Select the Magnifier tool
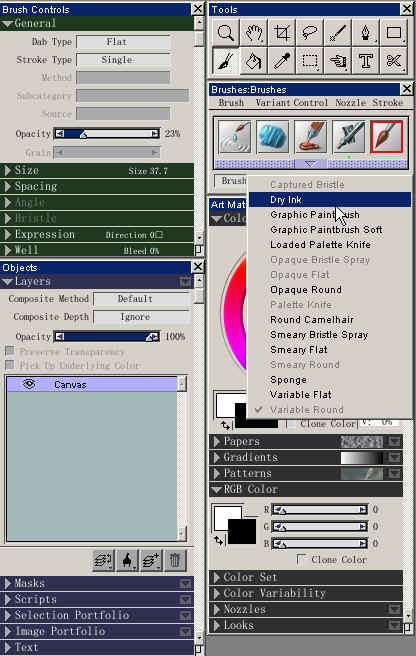 226,33
